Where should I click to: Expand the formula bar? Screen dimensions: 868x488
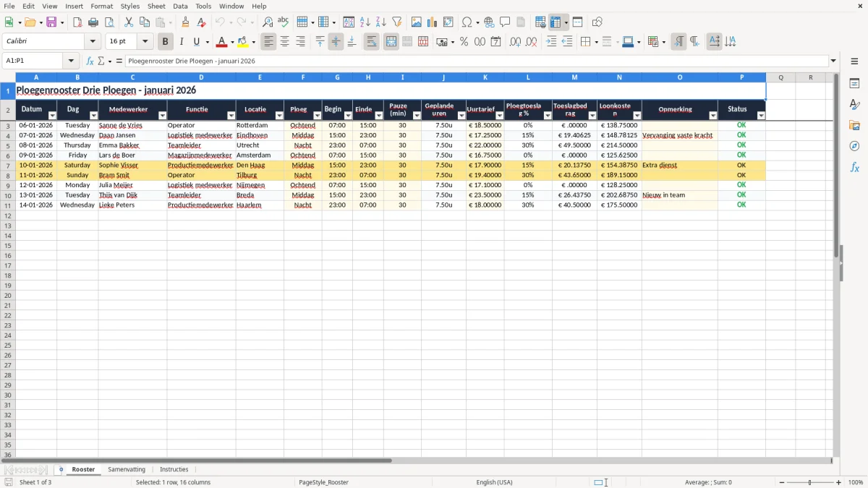(x=833, y=61)
